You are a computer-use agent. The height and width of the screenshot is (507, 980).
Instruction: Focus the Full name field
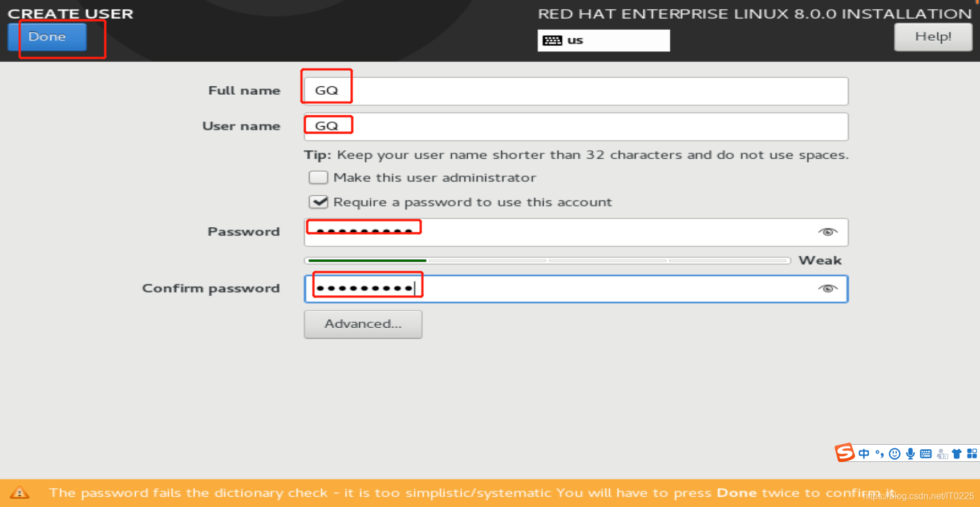tap(576, 91)
